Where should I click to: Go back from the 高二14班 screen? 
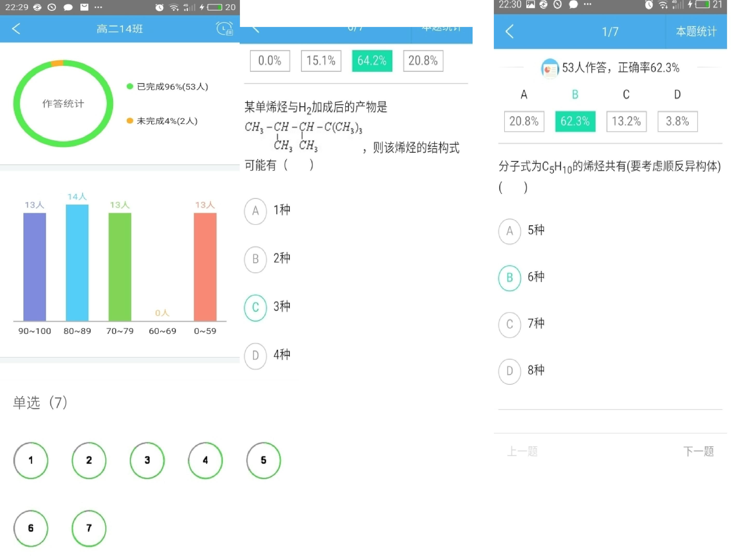pos(16,29)
